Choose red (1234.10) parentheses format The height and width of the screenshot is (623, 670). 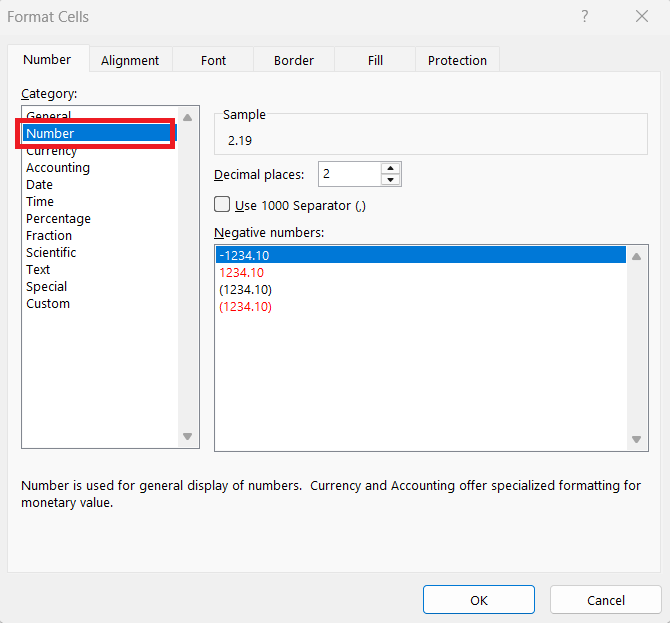tap(421, 306)
